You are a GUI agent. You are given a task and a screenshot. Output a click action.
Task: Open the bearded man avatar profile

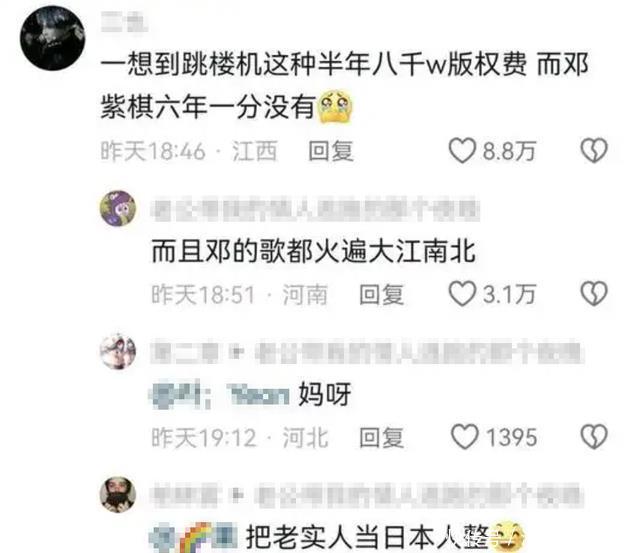(118, 494)
